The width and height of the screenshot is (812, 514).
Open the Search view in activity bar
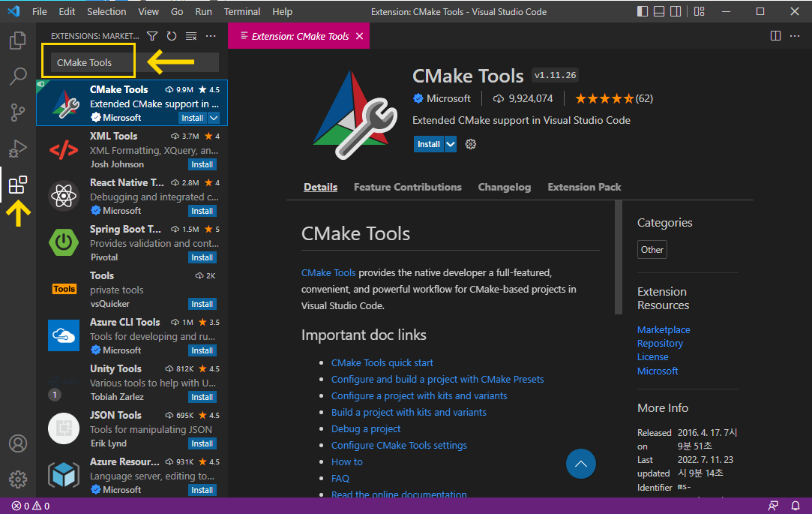pos(17,77)
